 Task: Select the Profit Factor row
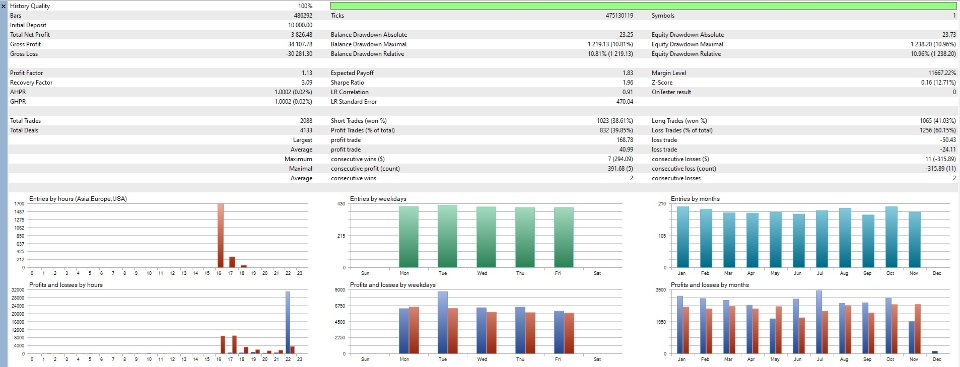tap(481, 73)
